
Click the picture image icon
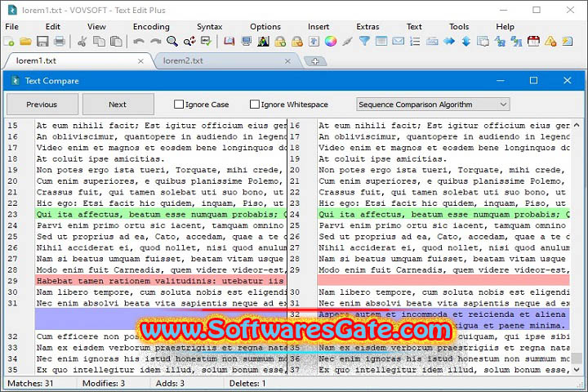coord(263,42)
